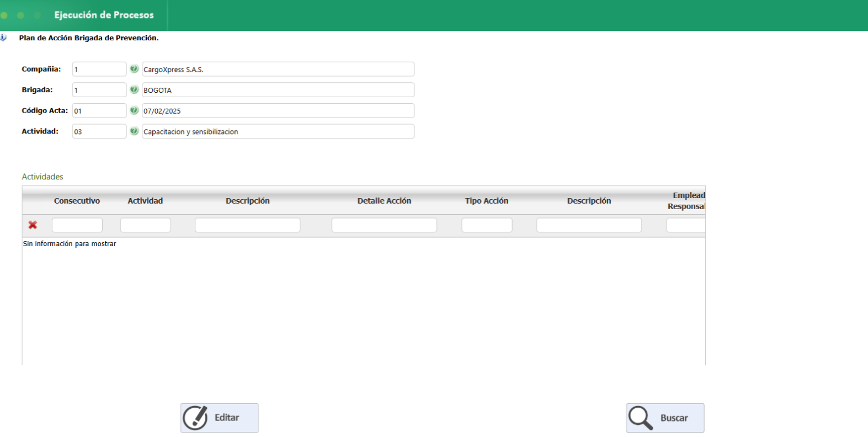Sort by the Actividad column header
This screenshot has height=437, width=868.
point(145,201)
